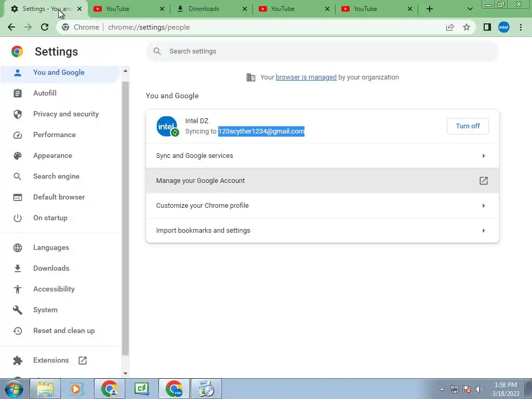This screenshot has width=532, height=399.
Task: Expand Customize your Chrome profile
Action: click(x=322, y=206)
